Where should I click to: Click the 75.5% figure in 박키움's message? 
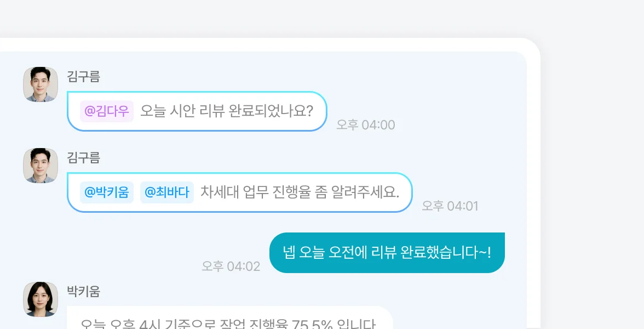[x=312, y=324]
